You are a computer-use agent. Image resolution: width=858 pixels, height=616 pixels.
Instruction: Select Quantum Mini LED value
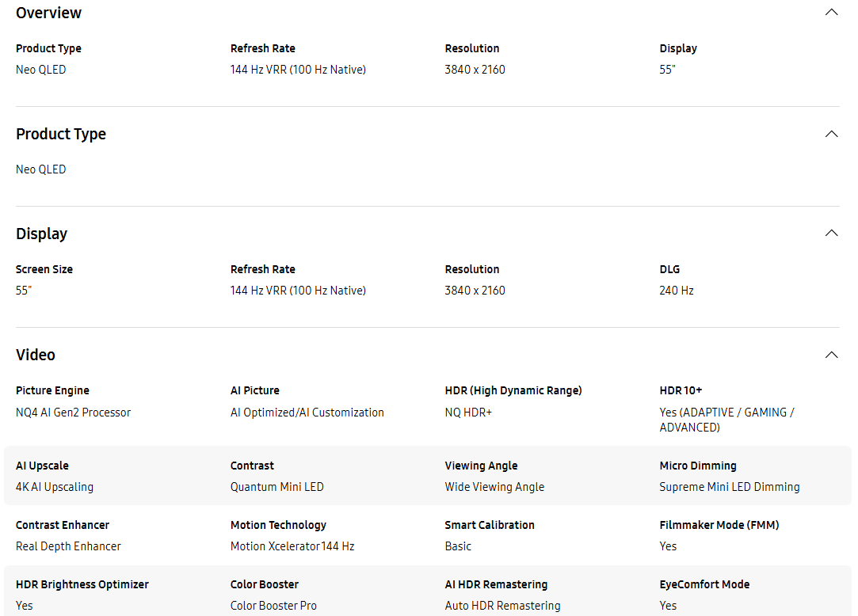pyautogui.click(x=276, y=487)
